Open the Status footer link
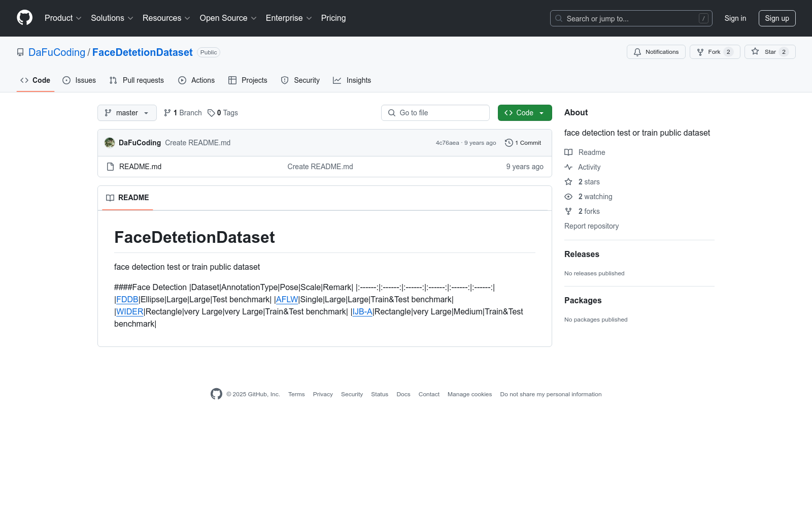The width and height of the screenshot is (812, 508). (380, 394)
